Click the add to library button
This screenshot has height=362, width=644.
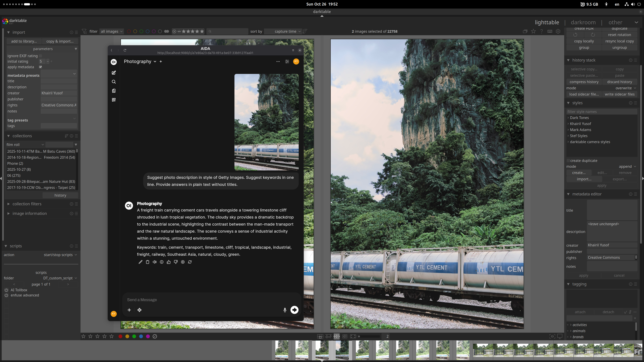(x=24, y=41)
